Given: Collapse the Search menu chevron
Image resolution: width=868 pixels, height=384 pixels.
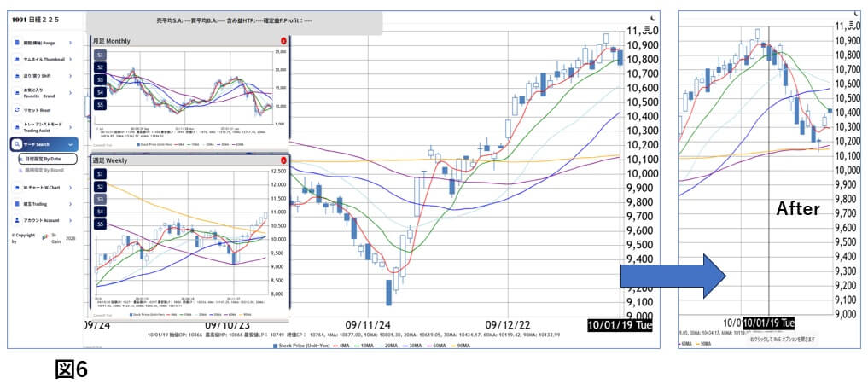Looking at the screenshot, I should pyautogui.click(x=70, y=144).
